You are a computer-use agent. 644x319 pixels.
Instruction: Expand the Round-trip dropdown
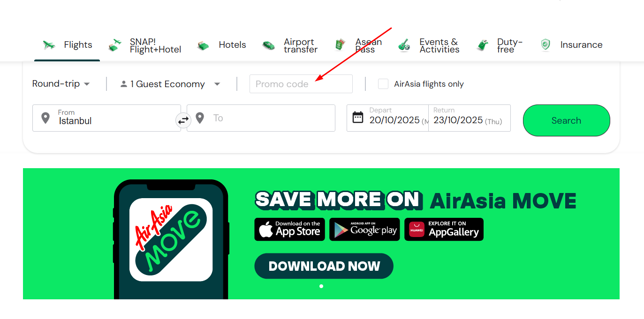pyautogui.click(x=61, y=84)
